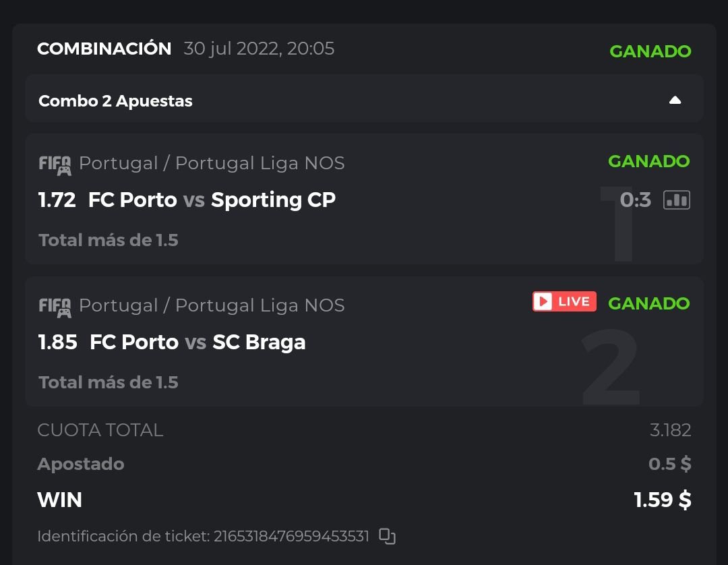Click the WIN amount 1.59 $
728x565 pixels.
point(662,500)
